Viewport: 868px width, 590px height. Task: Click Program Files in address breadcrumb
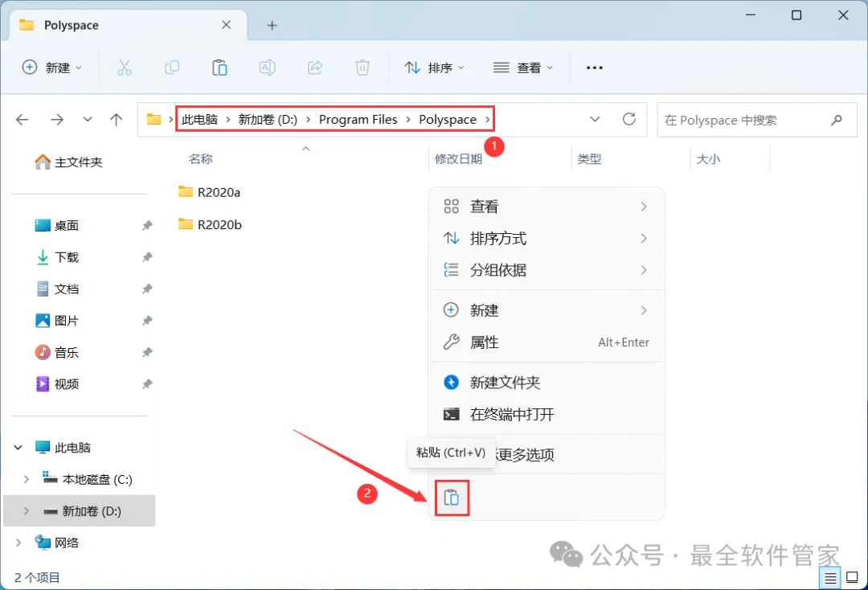[358, 120]
